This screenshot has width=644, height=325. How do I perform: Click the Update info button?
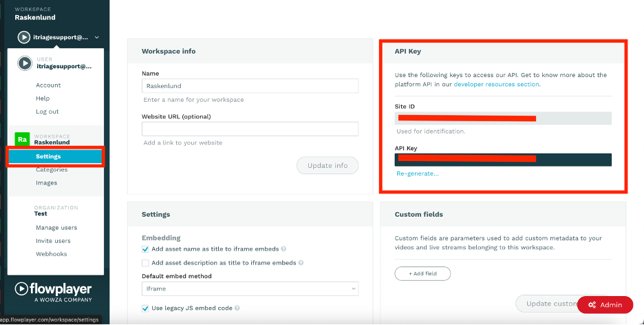(x=328, y=165)
